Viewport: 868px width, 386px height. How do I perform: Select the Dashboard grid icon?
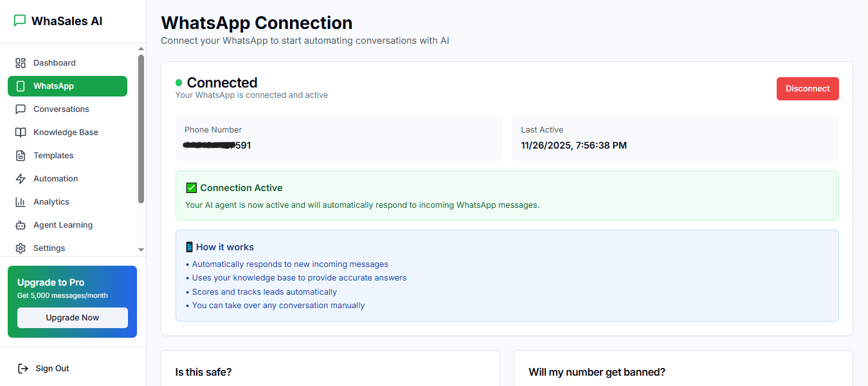pos(20,62)
